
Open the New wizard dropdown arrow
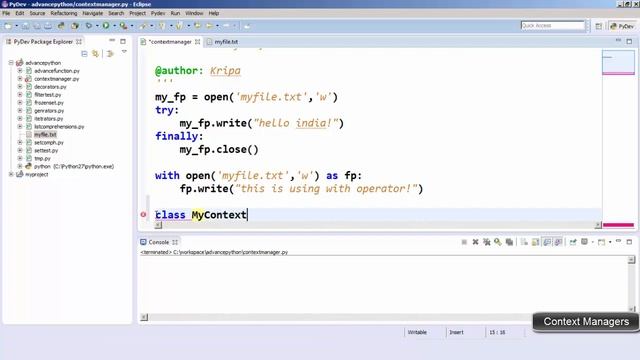coord(16,26)
